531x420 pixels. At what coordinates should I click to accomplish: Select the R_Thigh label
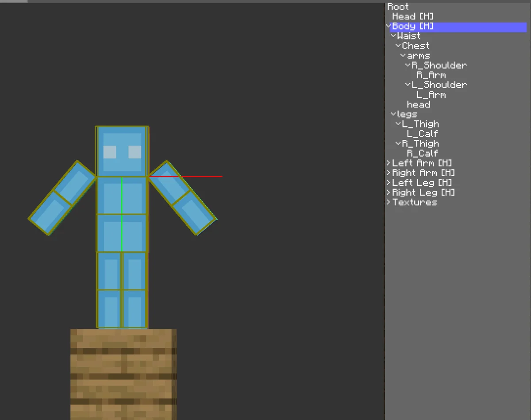tap(420, 143)
